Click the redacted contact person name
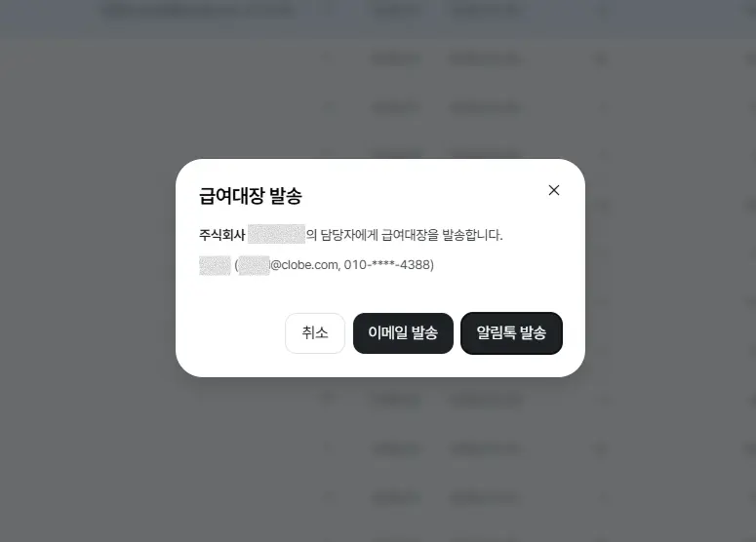 point(215,265)
